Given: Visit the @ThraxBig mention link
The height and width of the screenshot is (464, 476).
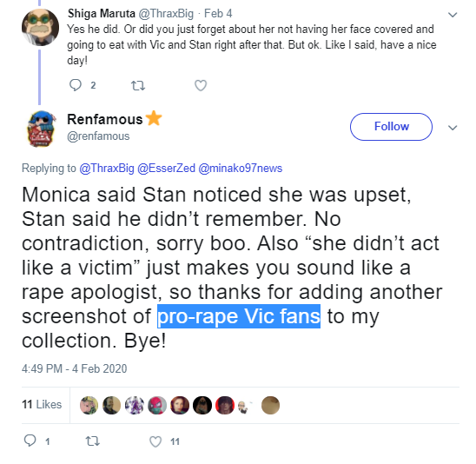Looking at the screenshot, I should tap(107, 169).
